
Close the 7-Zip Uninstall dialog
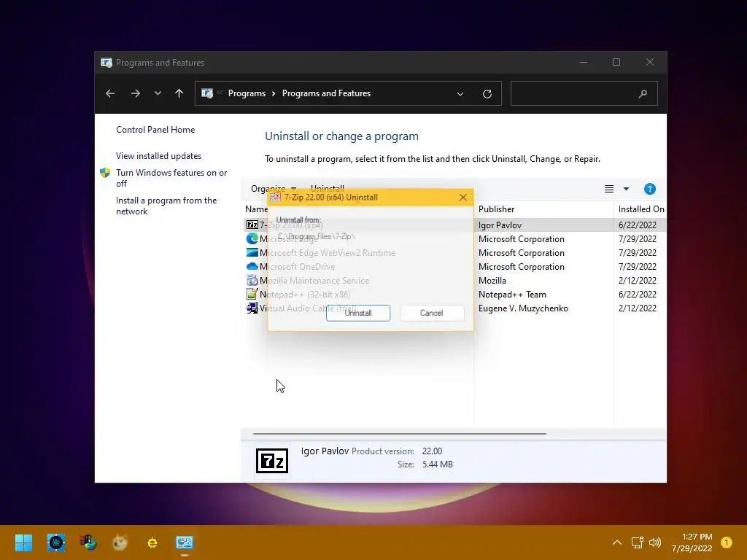click(x=462, y=197)
